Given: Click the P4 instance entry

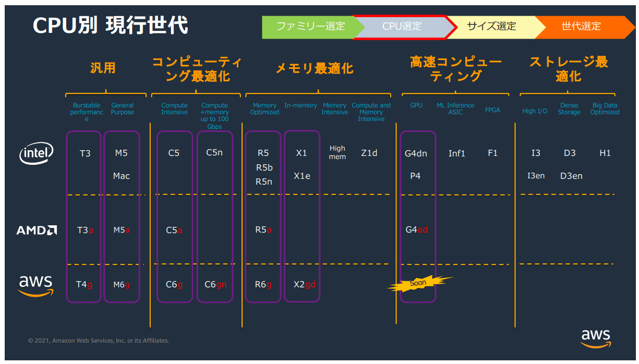Looking at the screenshot, I should click(415, 176).
